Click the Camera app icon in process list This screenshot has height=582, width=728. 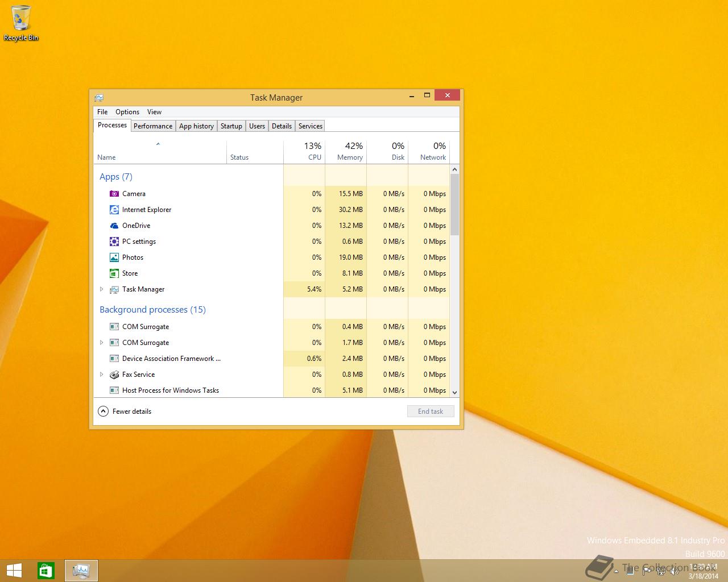pos(114,194)
